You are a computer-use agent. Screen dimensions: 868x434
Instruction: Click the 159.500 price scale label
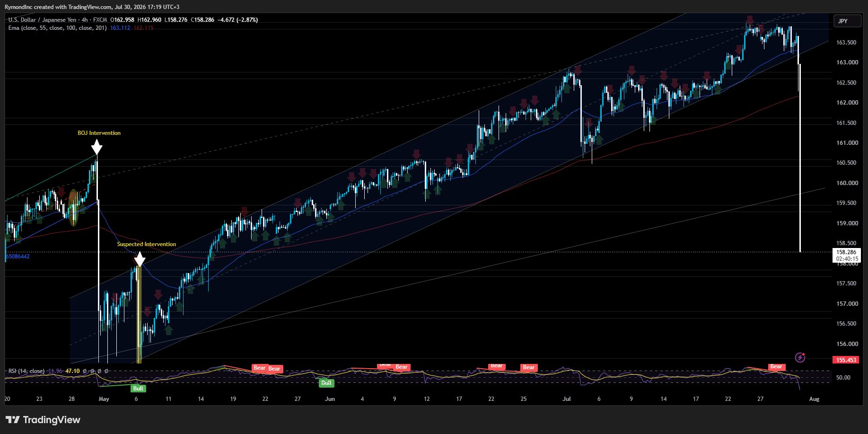click(x=846, y=203)
